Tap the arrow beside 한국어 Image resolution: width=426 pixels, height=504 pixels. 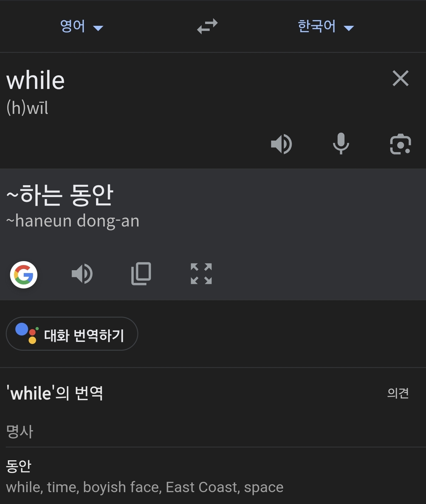coord(349,28)
